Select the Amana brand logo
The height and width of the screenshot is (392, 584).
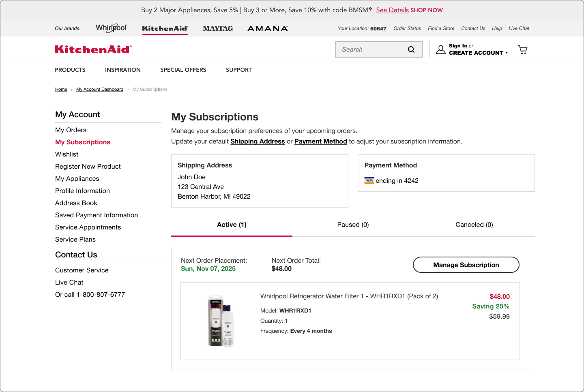(x=268, y=28)
